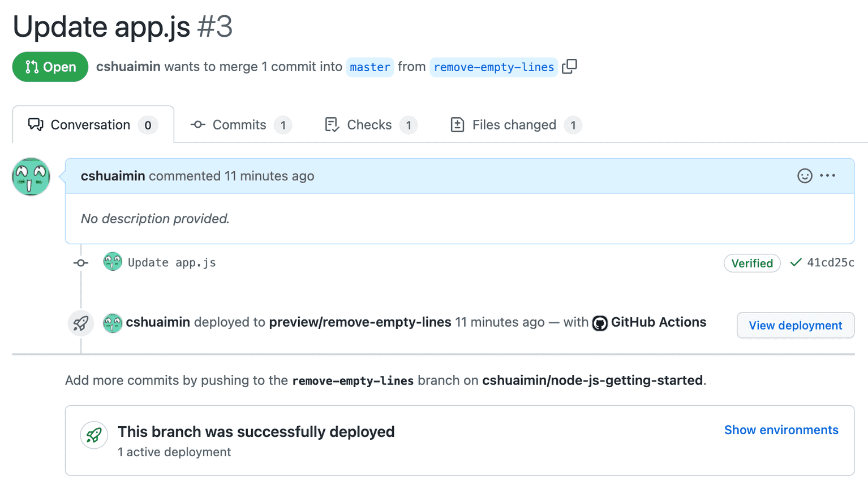Click the rocket deployment icon in the timeline

pyautogui.click(x=81, y=323)
